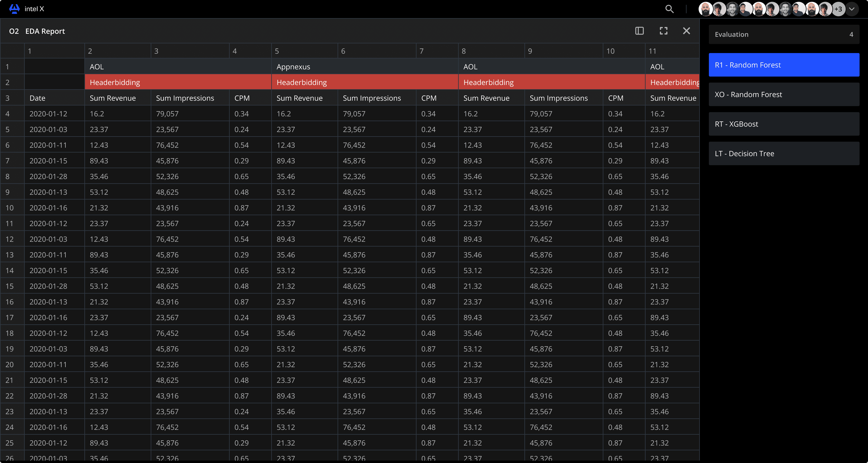Close the EDA Report panel
The image size is (868, 463).
pyautogui.click(x=686, y=31)
